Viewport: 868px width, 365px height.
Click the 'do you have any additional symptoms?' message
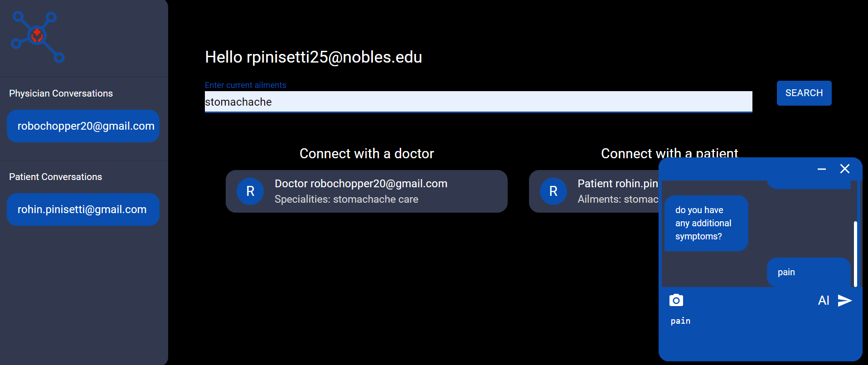click(705, 223)
